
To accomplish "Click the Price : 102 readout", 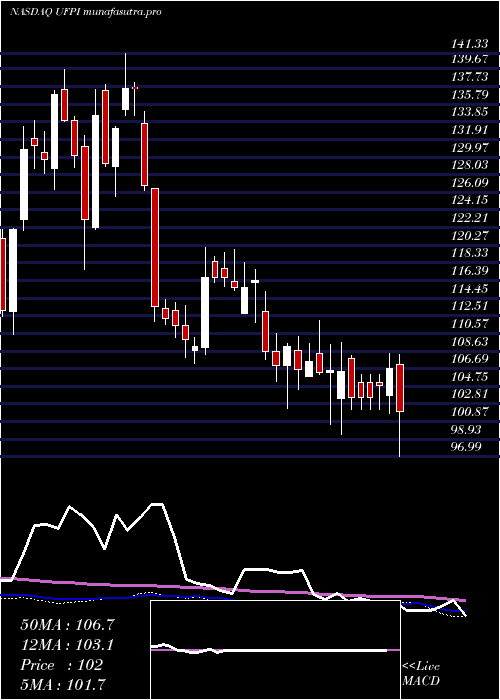I will [62, 665].
